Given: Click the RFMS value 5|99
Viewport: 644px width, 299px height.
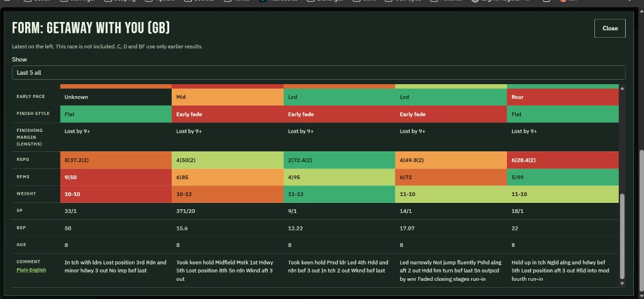Looking at the screenshot, I should coord(518,177).
